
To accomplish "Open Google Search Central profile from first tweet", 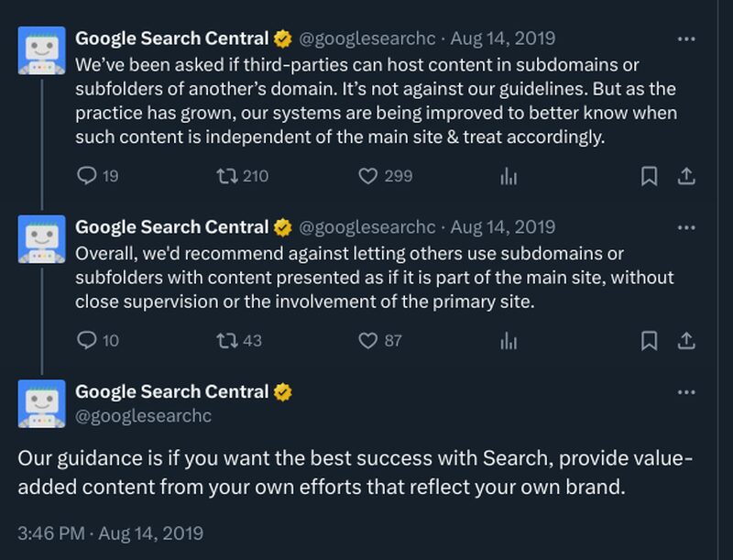I will pyautogui.click(x=172, y=38).
